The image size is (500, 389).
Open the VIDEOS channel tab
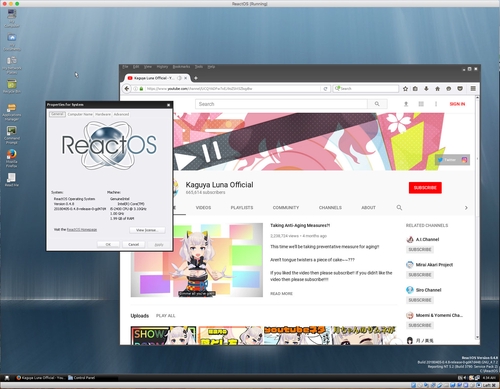point(203,208)
